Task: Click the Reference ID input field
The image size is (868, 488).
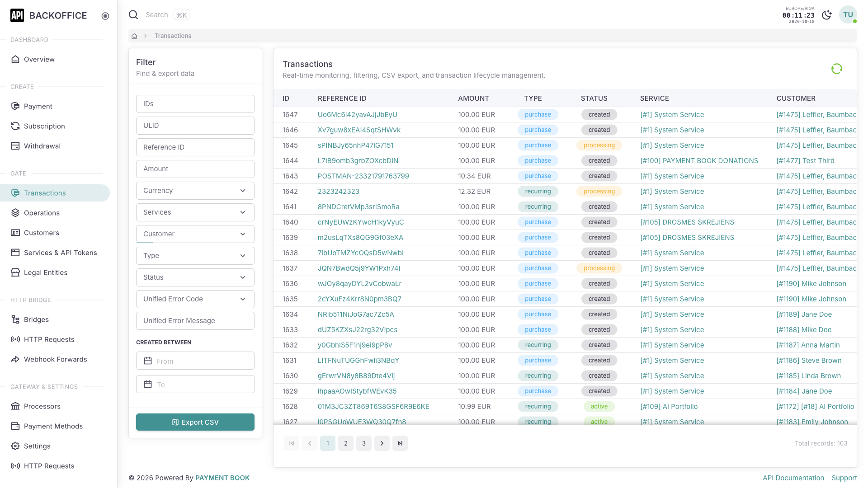Action: point(195,147)
